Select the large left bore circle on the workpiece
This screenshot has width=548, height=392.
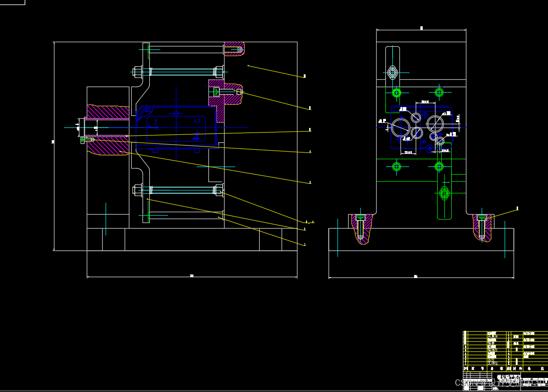401,127
